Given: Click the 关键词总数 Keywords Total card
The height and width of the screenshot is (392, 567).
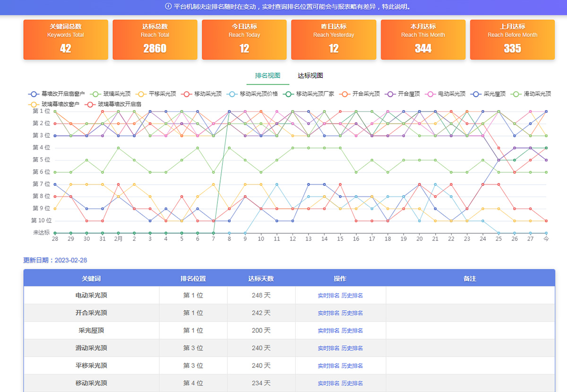Looking at the screenshot, I should [x=66, y=40].
